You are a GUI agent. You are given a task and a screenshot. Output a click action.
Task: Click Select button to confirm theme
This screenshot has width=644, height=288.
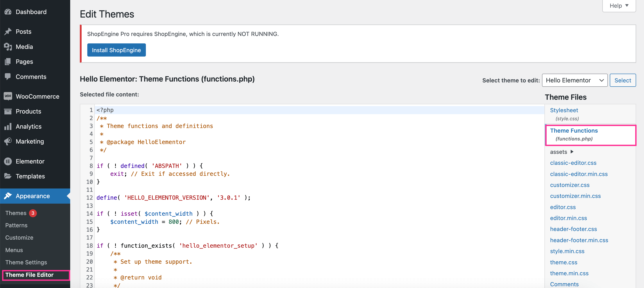tap(623, 80)
